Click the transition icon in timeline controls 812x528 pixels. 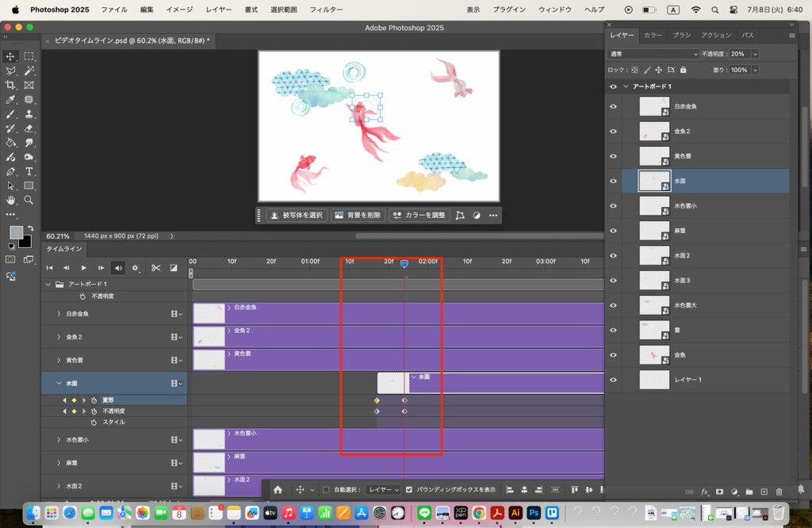tap(174, 268)
